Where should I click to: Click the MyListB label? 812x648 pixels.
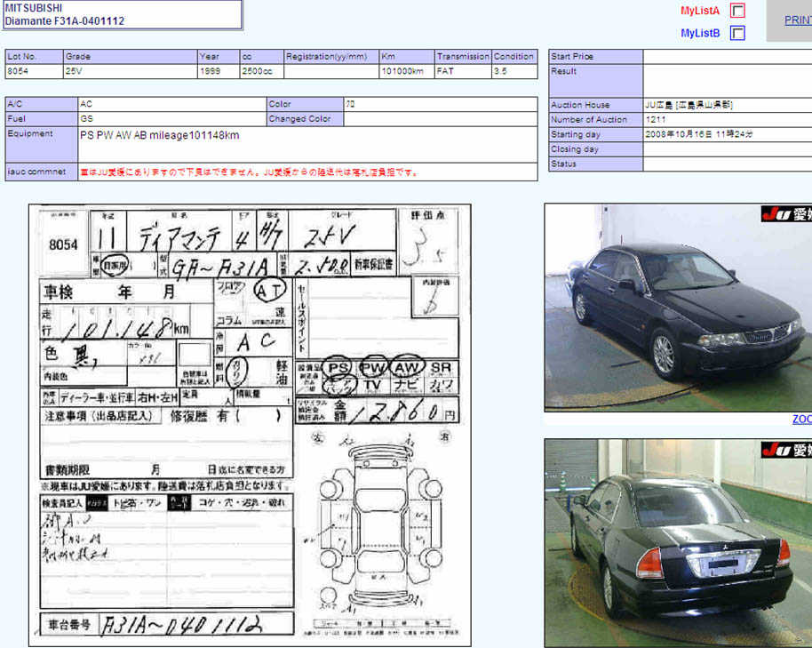[x=700, y=33]
